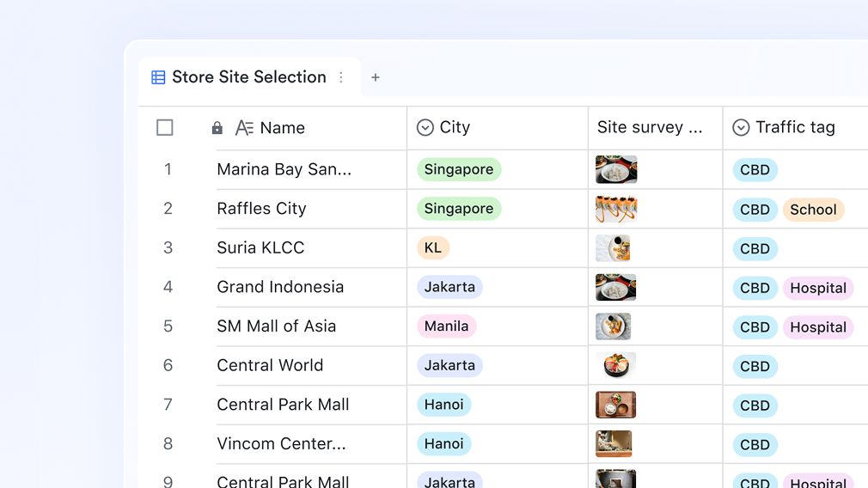Viewport: 868px width, 488px height.
Task: Click the Suria KLCC survey image
Action: (613, 248)
